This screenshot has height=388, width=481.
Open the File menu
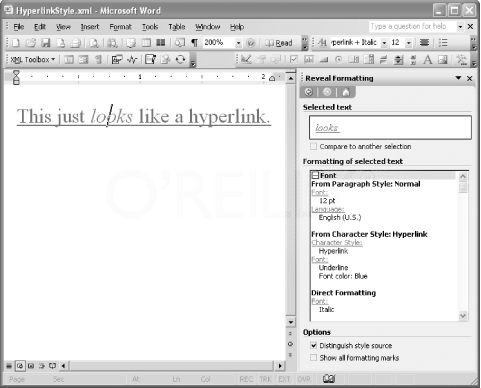(x=19, y=27)
